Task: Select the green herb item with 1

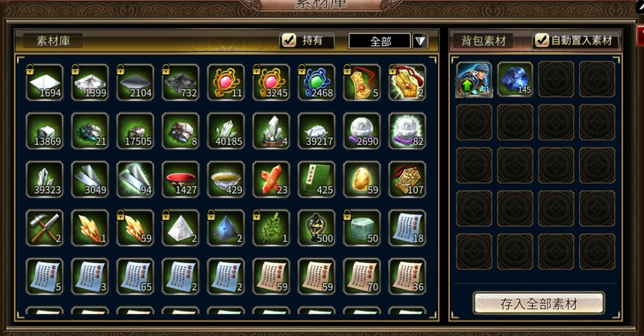Action: pyautogui.click(x=271, y=227)
